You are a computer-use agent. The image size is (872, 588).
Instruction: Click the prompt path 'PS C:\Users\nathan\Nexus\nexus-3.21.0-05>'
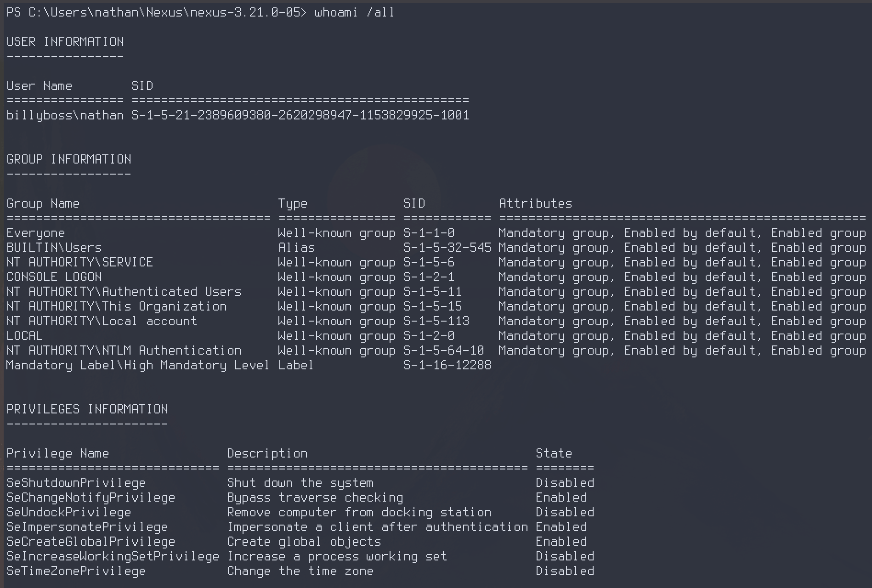click(x=156, y=12)
